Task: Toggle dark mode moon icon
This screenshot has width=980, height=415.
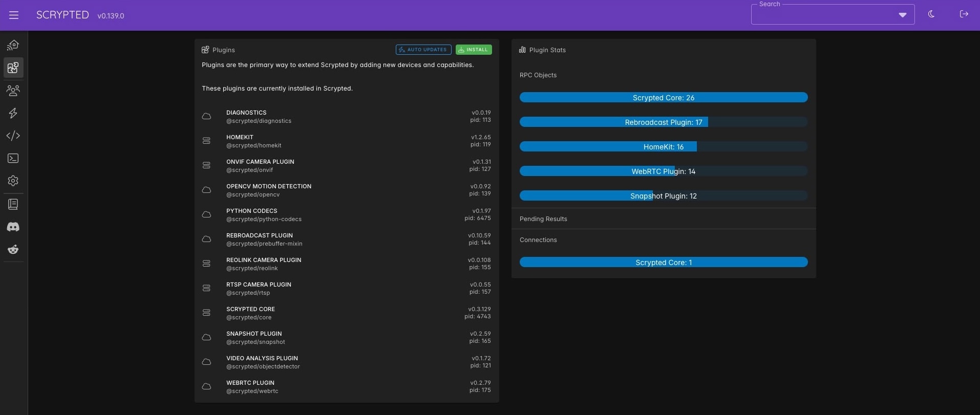Action: pos(931,14)
